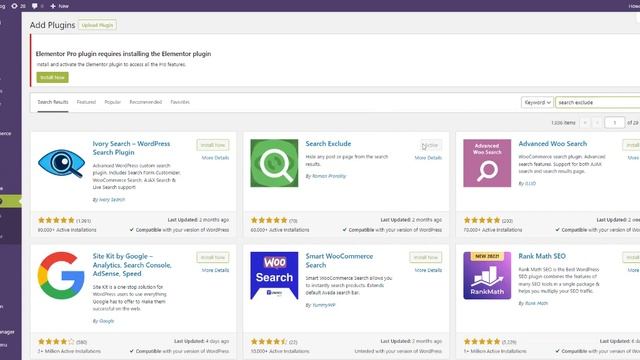Open the Smart WooCommerce Search title

point(339,260)
